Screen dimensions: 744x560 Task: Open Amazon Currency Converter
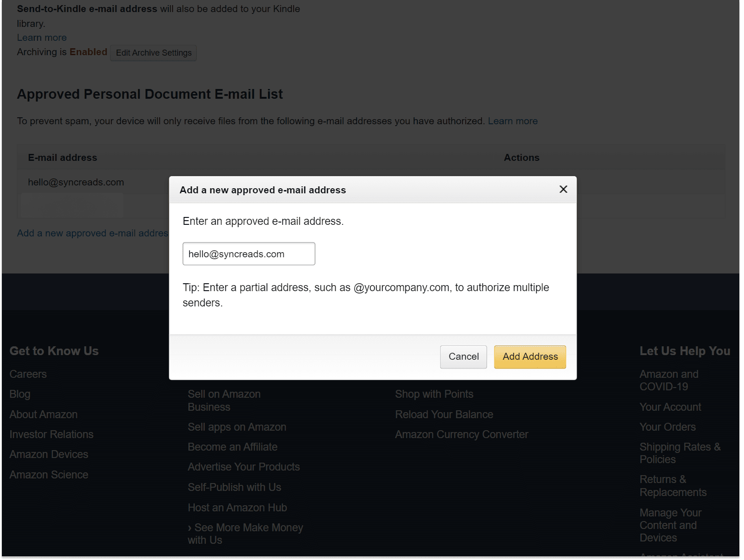462,434
